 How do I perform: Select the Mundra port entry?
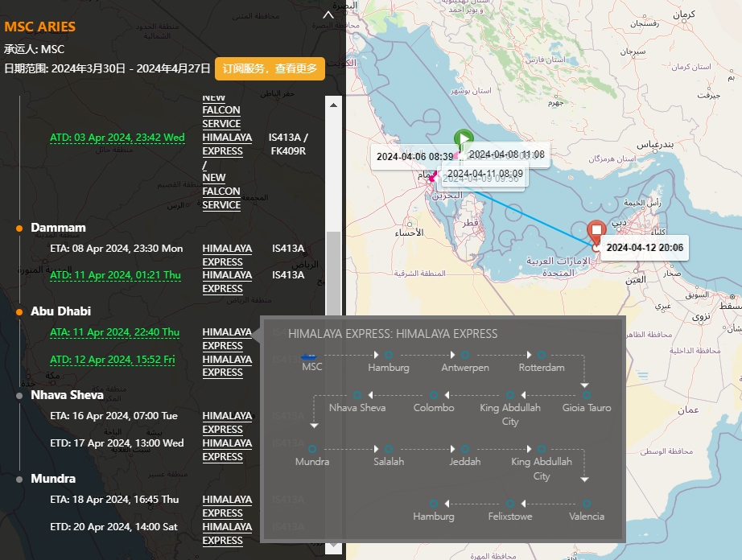point(53,479)
